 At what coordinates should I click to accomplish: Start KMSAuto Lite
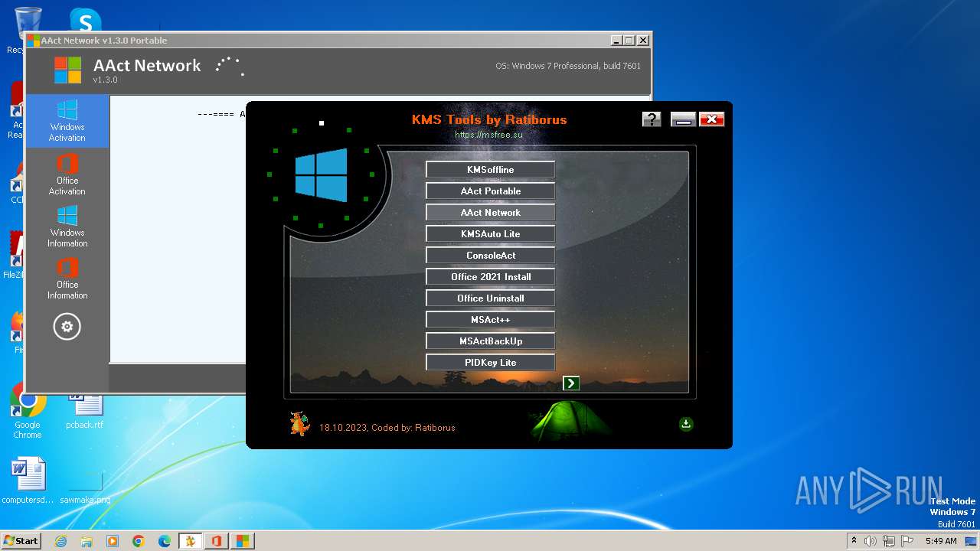click(x=490, y=234)
